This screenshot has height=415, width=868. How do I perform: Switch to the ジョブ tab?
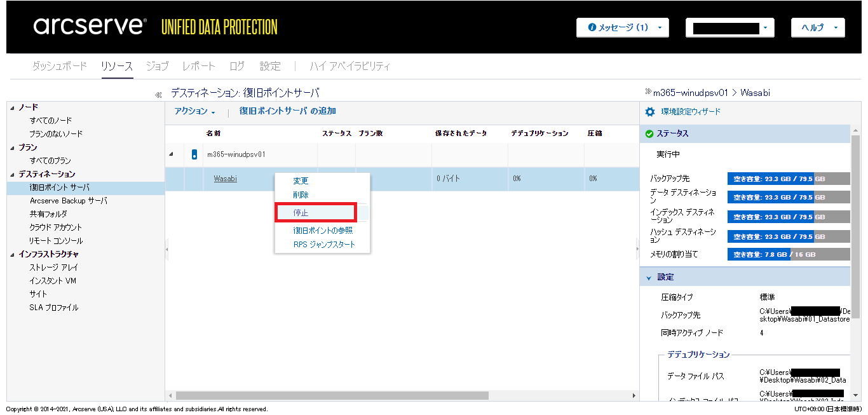pos(157,66)
